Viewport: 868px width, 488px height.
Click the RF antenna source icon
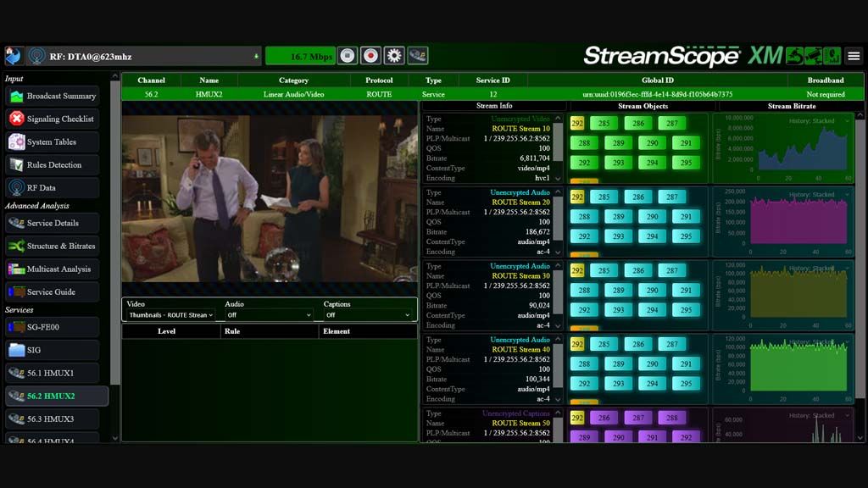point(37,56)
